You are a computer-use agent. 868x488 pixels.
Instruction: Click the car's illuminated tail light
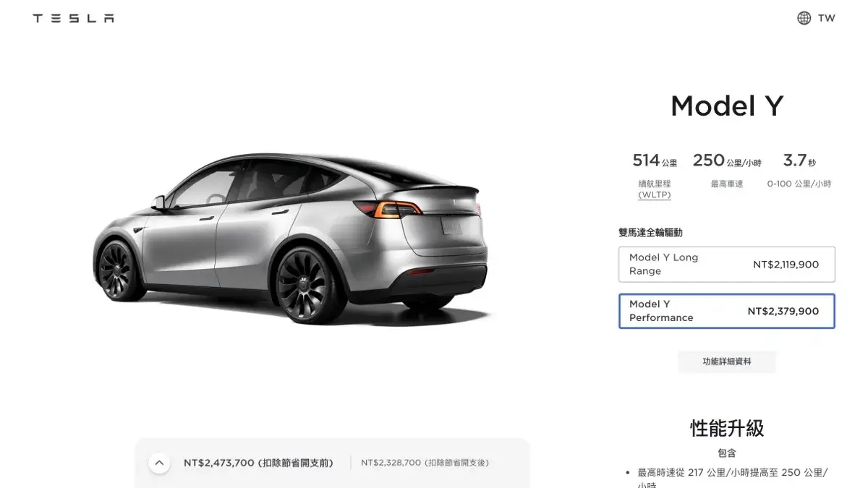click(397, 209)
